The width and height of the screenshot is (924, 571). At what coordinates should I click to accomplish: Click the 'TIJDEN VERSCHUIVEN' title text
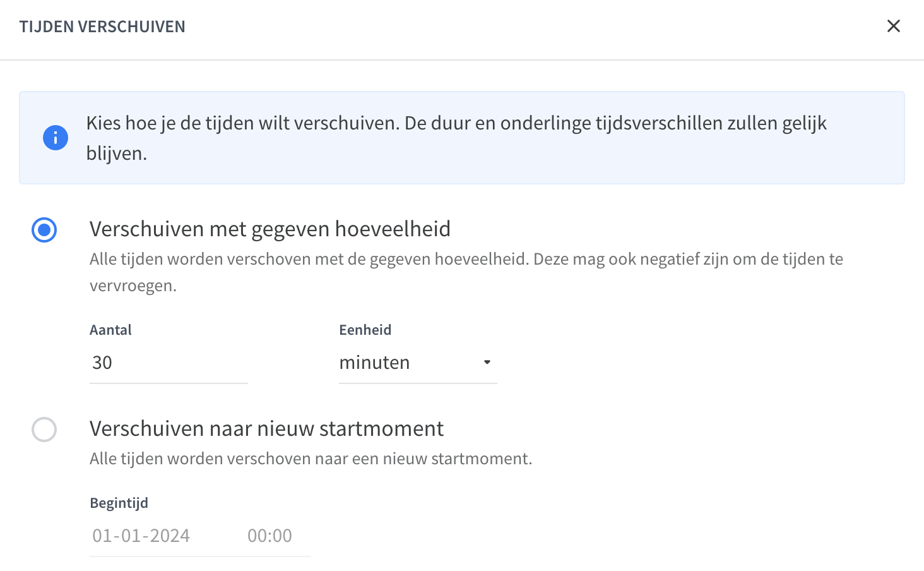tap(102, 27)
